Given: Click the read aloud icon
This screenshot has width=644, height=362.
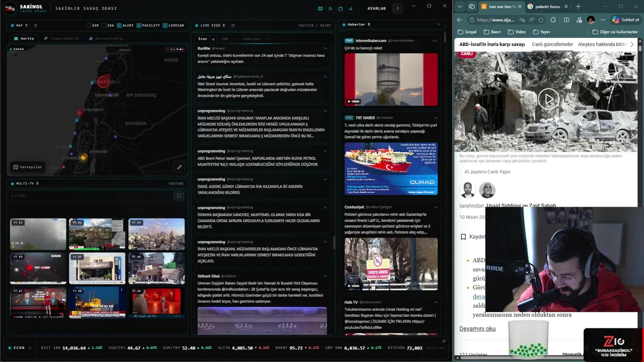Looking at the screenshot, I should pos(531,20).
